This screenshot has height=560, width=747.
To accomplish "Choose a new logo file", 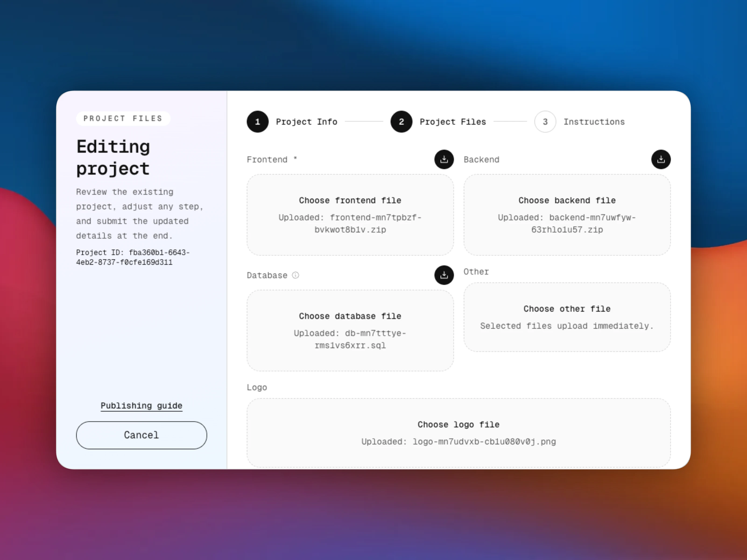I will click(458, 425).
